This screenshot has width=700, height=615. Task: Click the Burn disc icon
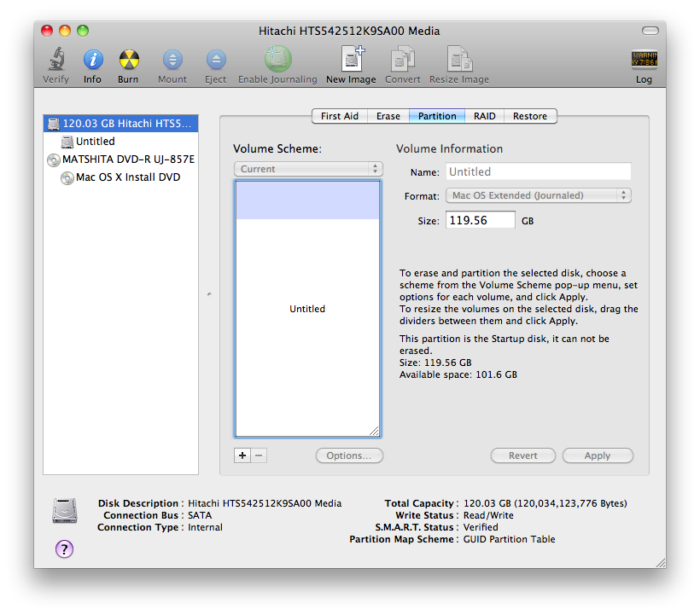point(129,60)
